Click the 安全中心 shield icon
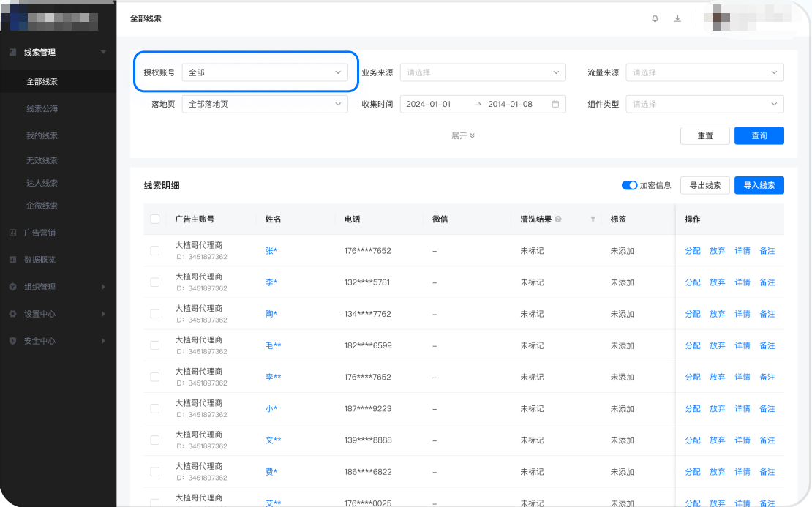 pos(13,340)
